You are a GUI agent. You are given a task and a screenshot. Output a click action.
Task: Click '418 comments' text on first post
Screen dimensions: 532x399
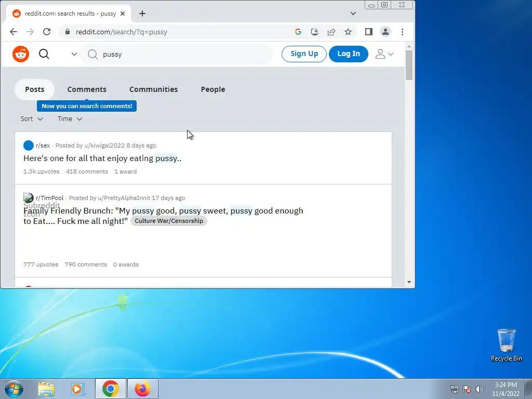coord(87,171)
